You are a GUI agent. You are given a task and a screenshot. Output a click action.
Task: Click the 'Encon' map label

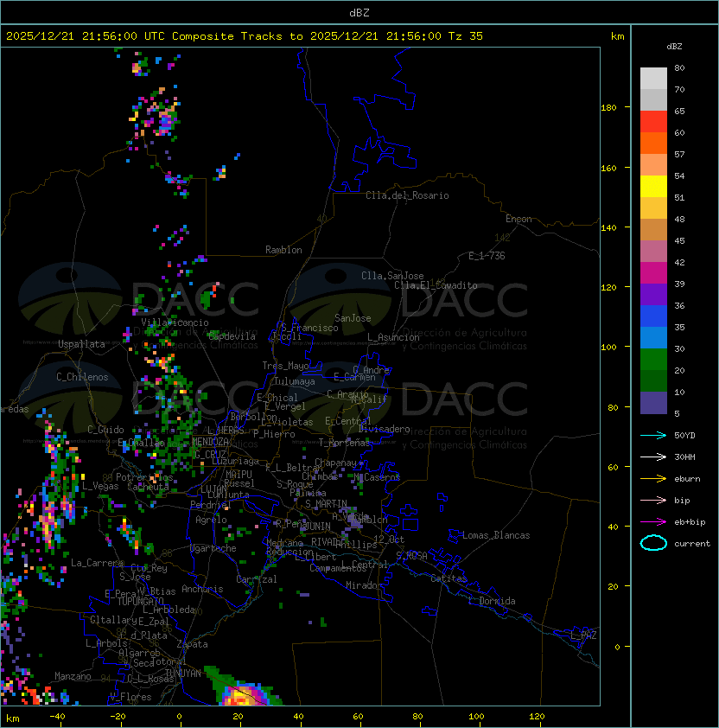pyautogui.click(x=519, y=219)
